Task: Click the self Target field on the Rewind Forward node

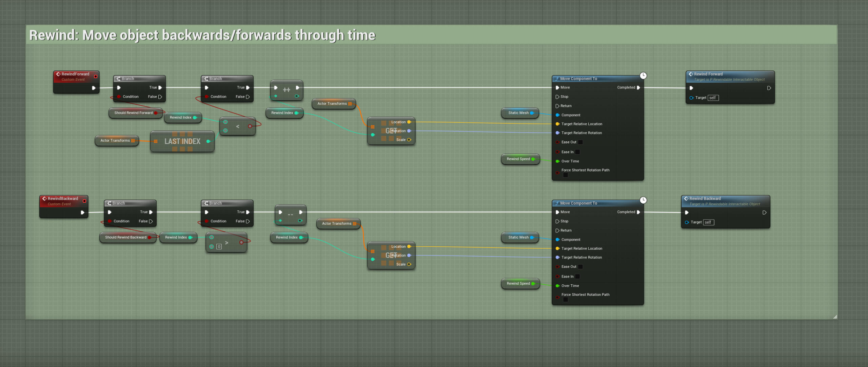Action: coord(713,98)
